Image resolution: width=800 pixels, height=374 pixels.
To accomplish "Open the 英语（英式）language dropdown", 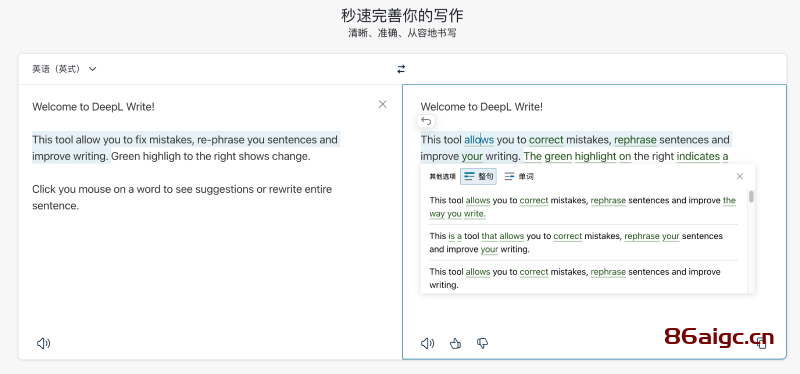I will click(x=64, y=69).
